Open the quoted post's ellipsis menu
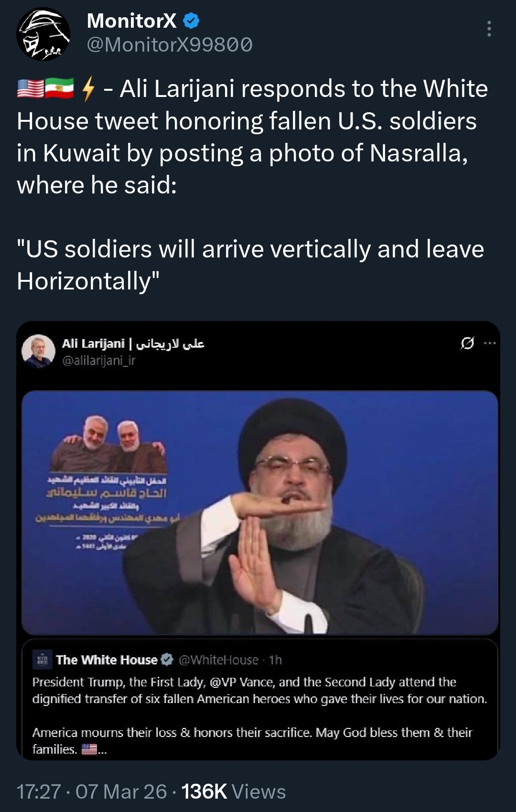 point(490,343)
